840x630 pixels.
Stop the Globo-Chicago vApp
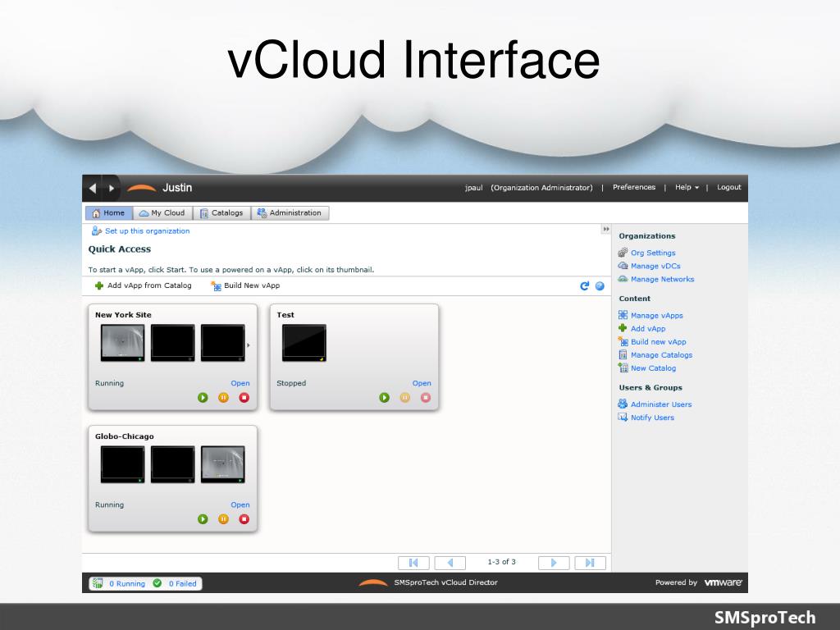(x=244, y=519)
